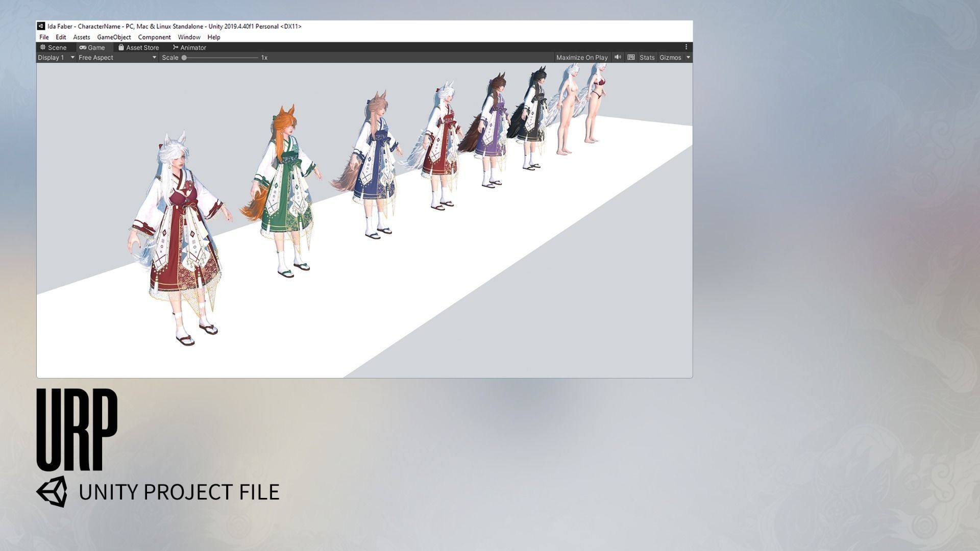Image resolution: width=980 pixels, height=551 pixels.
Task: Click the Unity logo beside Unity Project File
Action: (52, 492)
